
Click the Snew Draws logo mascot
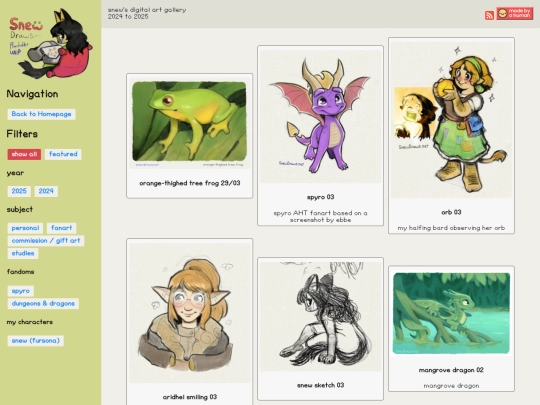pos(50,43)
